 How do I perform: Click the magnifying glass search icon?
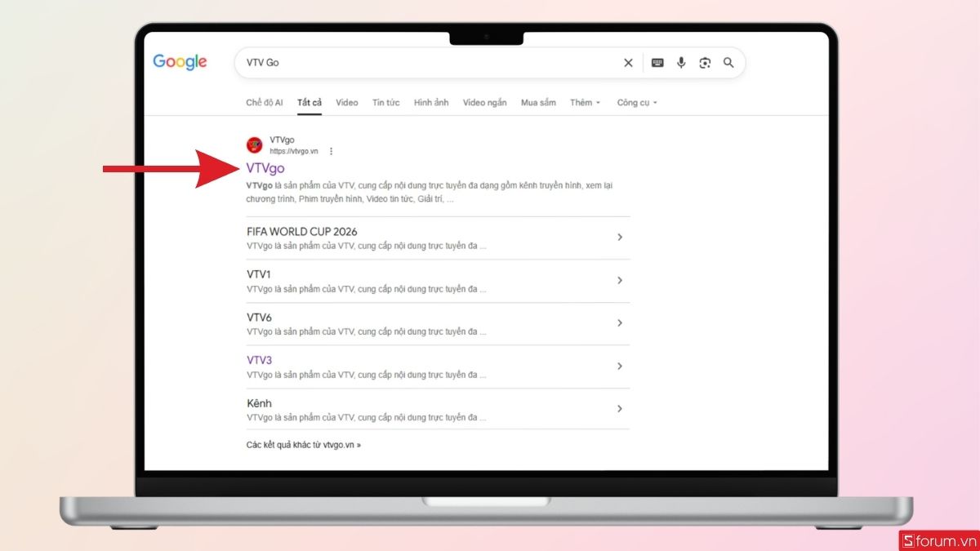tap(728, 63)
